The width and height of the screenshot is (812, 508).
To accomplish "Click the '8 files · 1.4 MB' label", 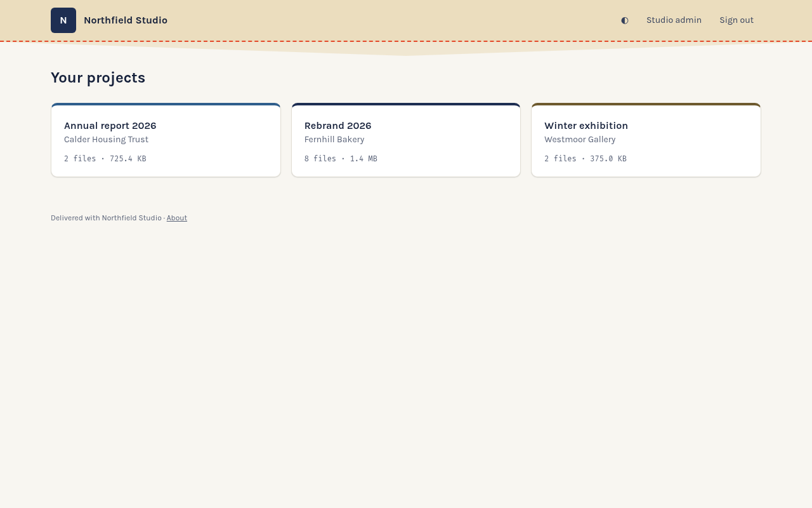I will pos(341,159).
